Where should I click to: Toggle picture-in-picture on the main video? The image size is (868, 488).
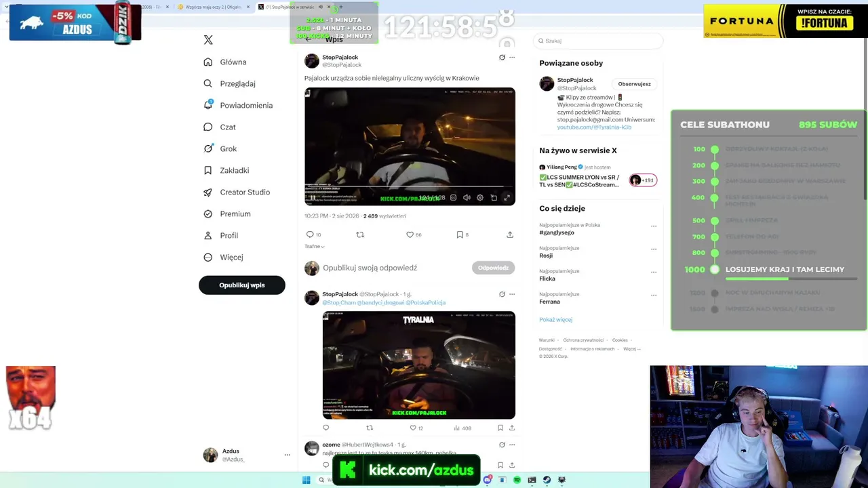pos(494,197)
